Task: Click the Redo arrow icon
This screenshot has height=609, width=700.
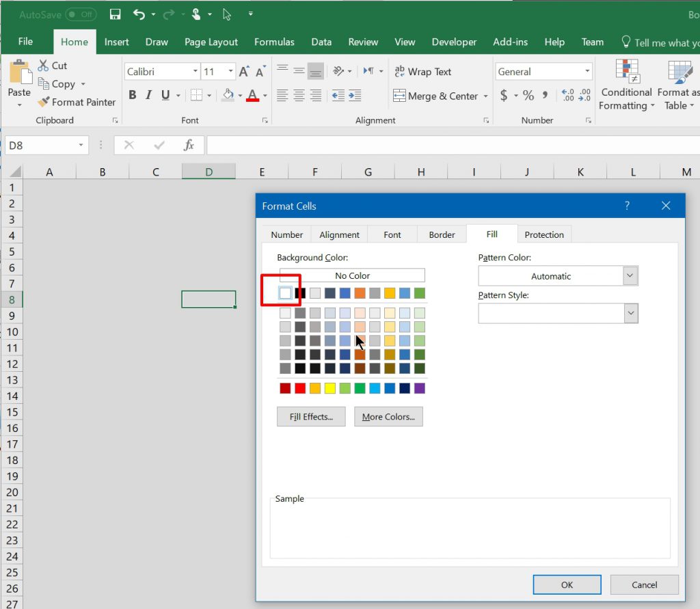Action: point(169,14)
